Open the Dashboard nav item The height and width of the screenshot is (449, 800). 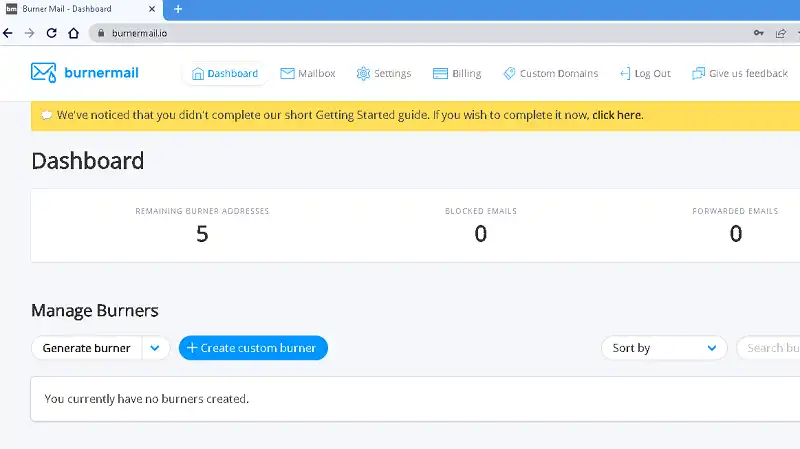point(225,73)
